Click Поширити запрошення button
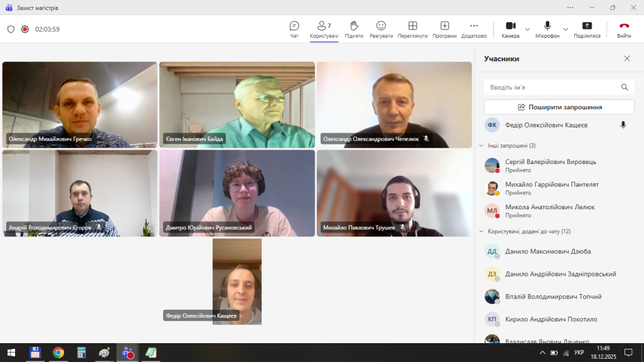Screen dimensions: 644x362 click(559, 107)
